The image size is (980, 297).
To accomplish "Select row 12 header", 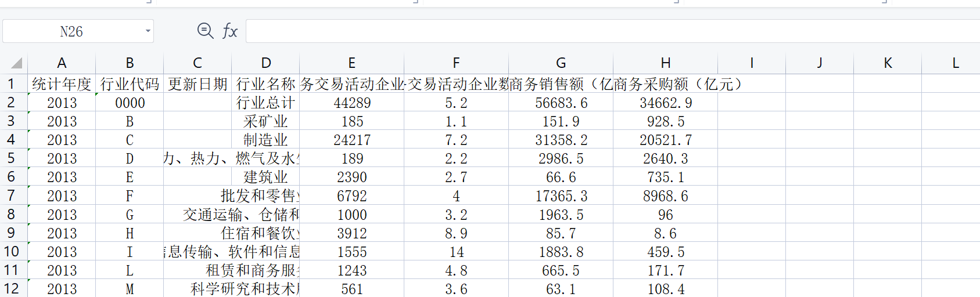I will [x=11, y=288].
